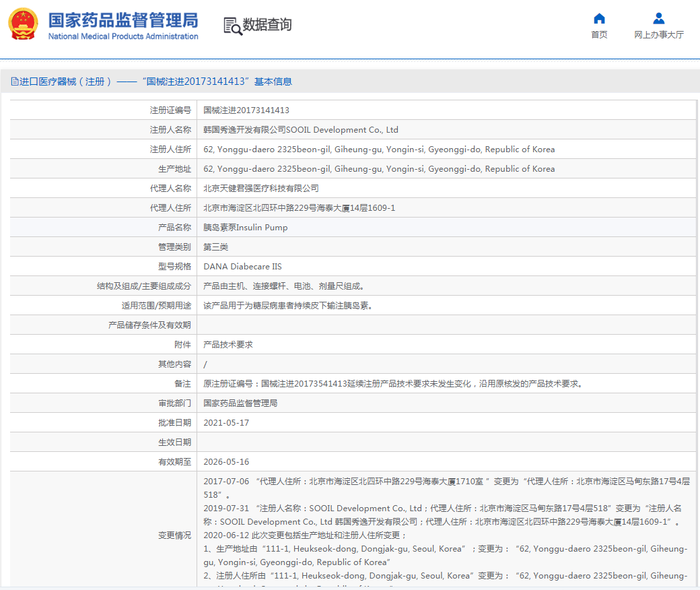
Task: Open the 首页 link text
Action: tap(599, 35)
